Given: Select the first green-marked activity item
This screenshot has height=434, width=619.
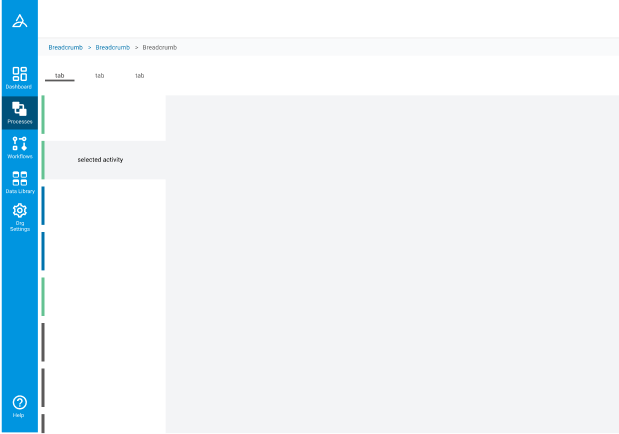Looking at the screenshot, I should point(104,115).
